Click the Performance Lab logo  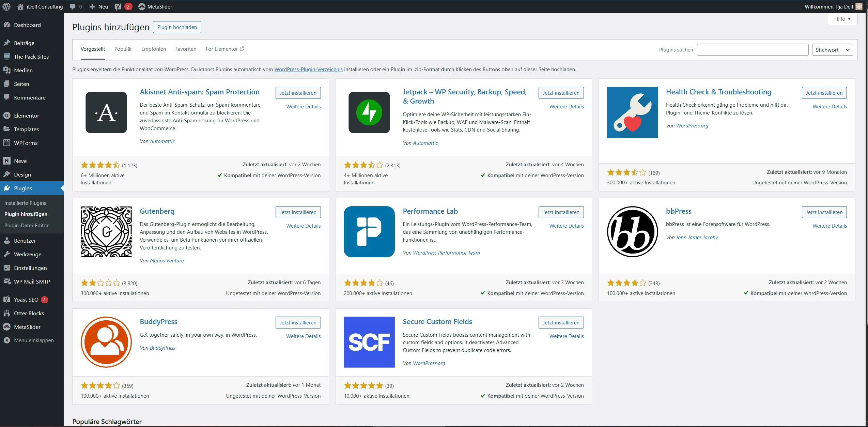click(369, 232)
